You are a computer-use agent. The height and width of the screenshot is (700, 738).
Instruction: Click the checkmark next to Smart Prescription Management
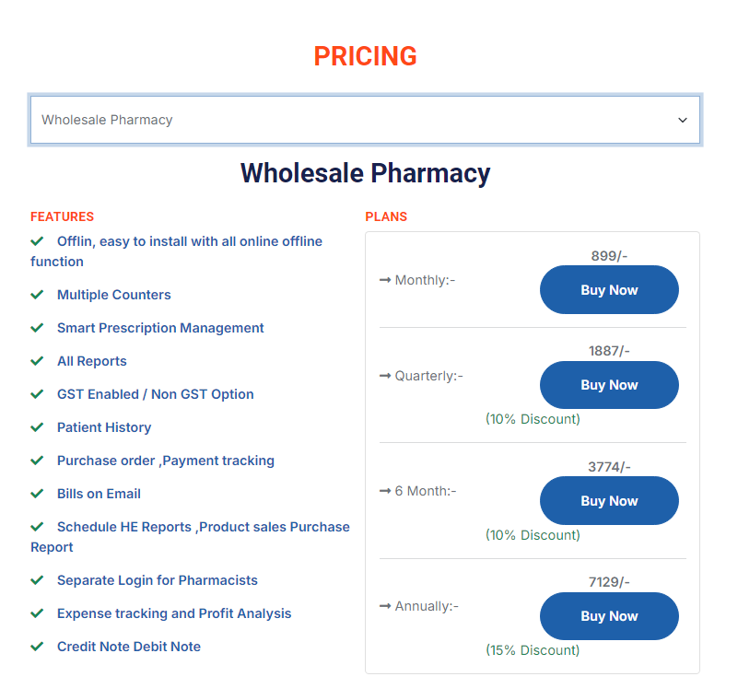coord(37,328)
